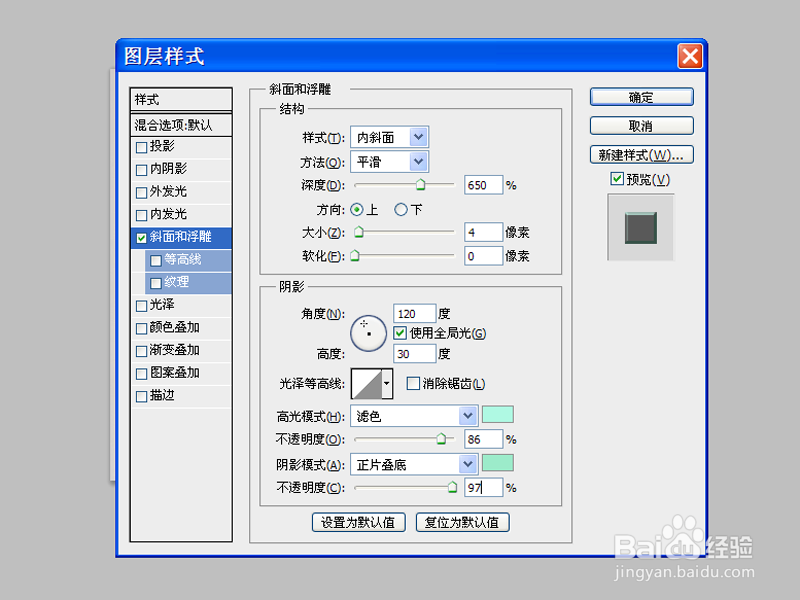Viewport: 800px width, 600px height.
Task: Open the highlight mode color swatch
Action: coord(497,415)
